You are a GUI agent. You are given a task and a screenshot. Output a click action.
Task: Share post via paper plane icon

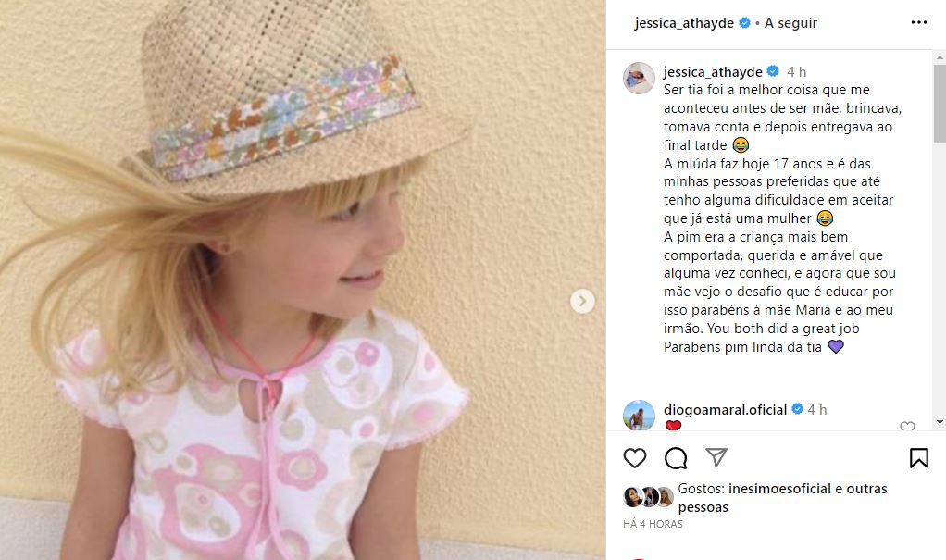[x=716, y=458]
